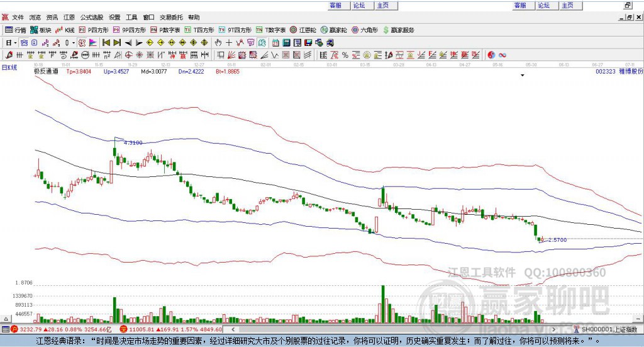Click the calculator icon in toolbar
The height and width of the screenshot is (347, 644).
(286, 43)
